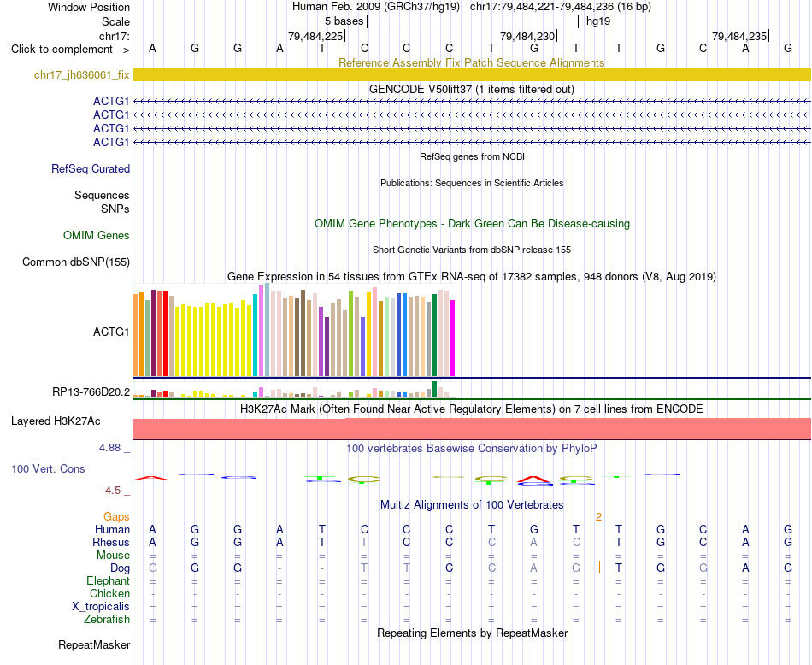Open '100 vertebrates Basewise Conservation by PhyloP' title
Viewport: 812px width, 665px height.
(x=471, y=449)
